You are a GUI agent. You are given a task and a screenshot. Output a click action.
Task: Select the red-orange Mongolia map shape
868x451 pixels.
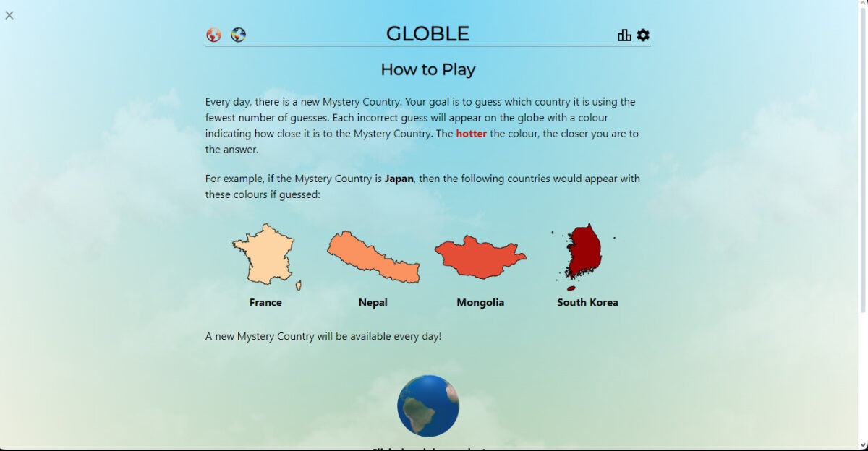pos(480,255)
